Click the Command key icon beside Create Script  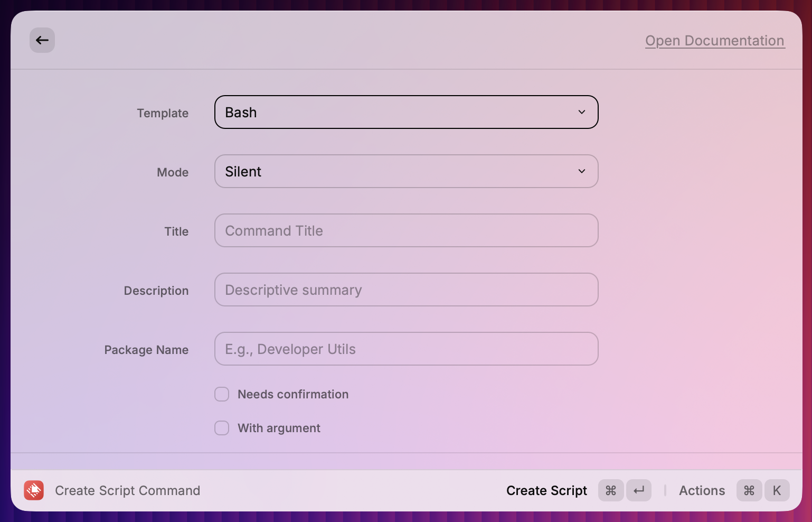611,490
